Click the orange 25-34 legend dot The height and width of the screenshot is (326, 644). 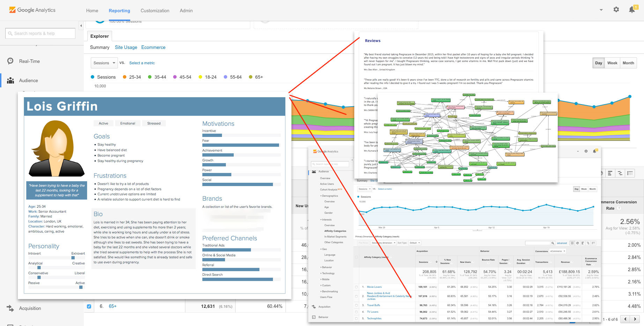124,77
